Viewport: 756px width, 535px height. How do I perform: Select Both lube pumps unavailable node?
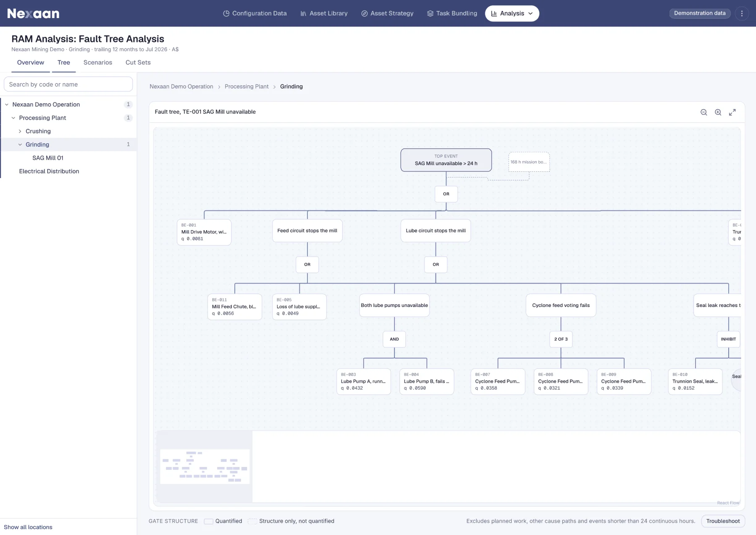pos(394,305)
